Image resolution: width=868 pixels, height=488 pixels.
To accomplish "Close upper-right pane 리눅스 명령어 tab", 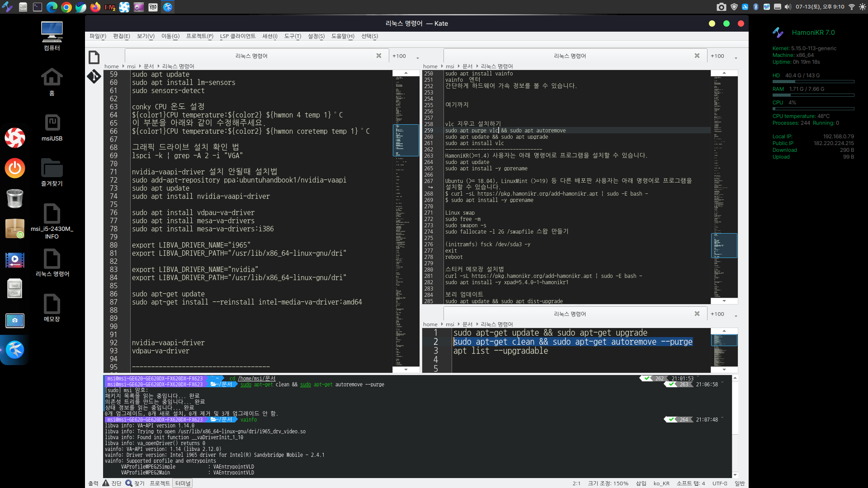I will click(697, 56).
